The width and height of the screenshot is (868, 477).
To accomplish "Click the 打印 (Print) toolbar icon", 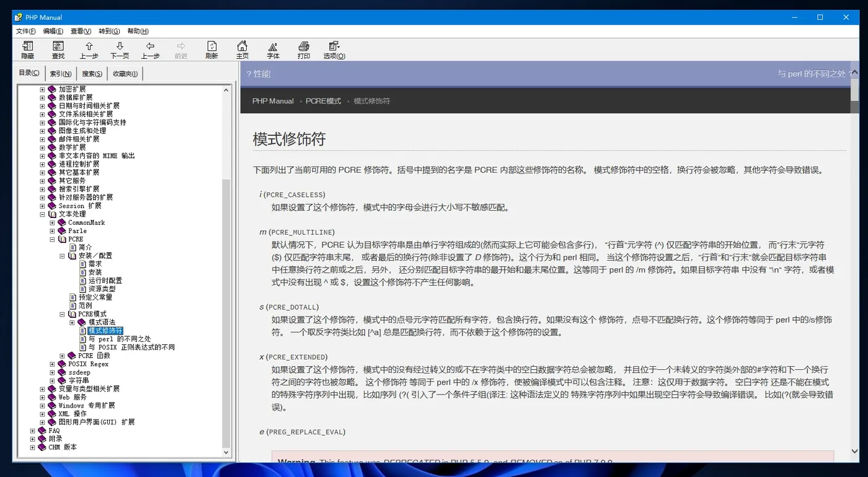I will pyautogui.click(x=304, y=46).
